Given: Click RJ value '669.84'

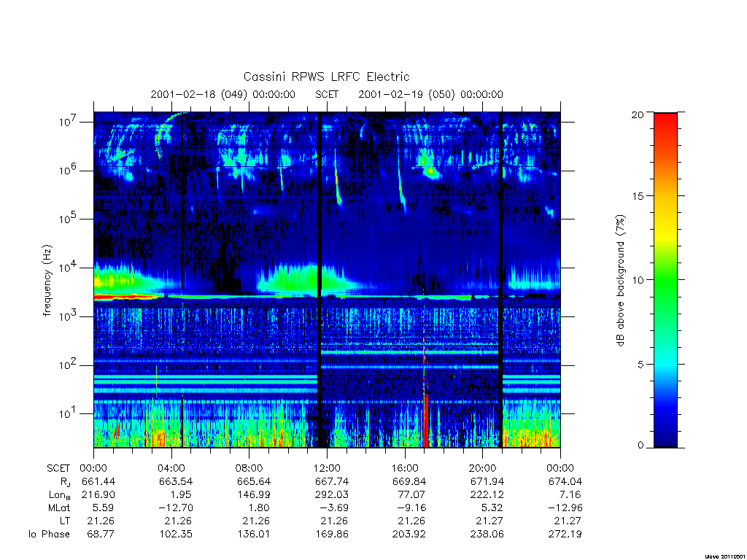Looking at the screenshot, I should (x=409, y=481).
